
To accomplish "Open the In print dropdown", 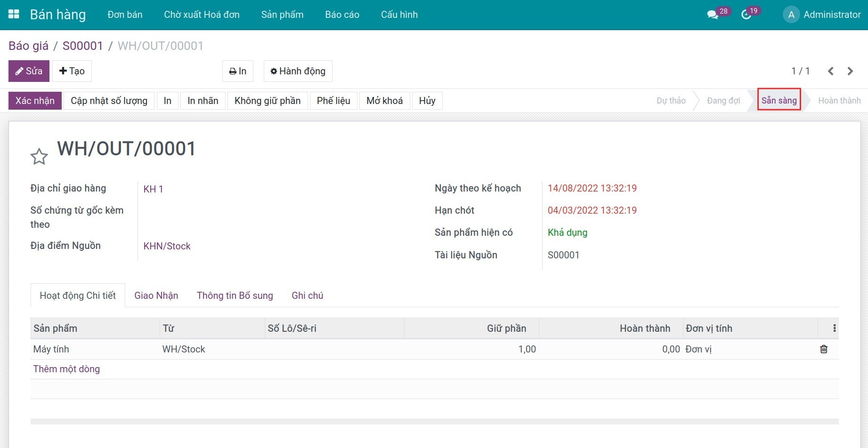I will (x=237, y=71).
